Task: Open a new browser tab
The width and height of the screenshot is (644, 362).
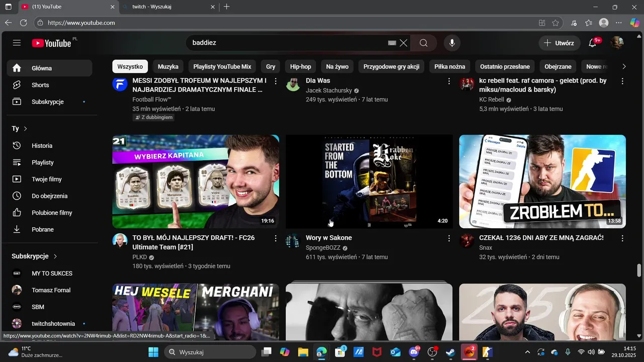Action: (x=227, y=7)
